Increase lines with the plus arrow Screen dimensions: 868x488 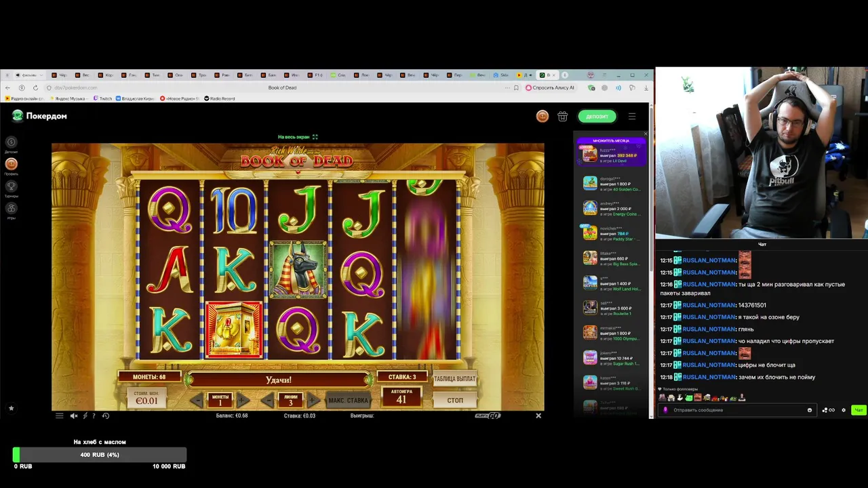click(x=313, y=400)
